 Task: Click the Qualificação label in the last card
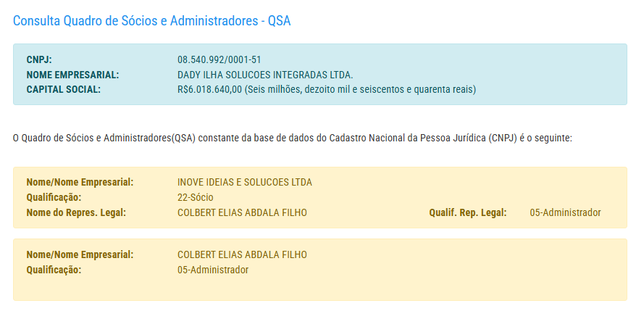pyautogui.click(x=54, y=270)
